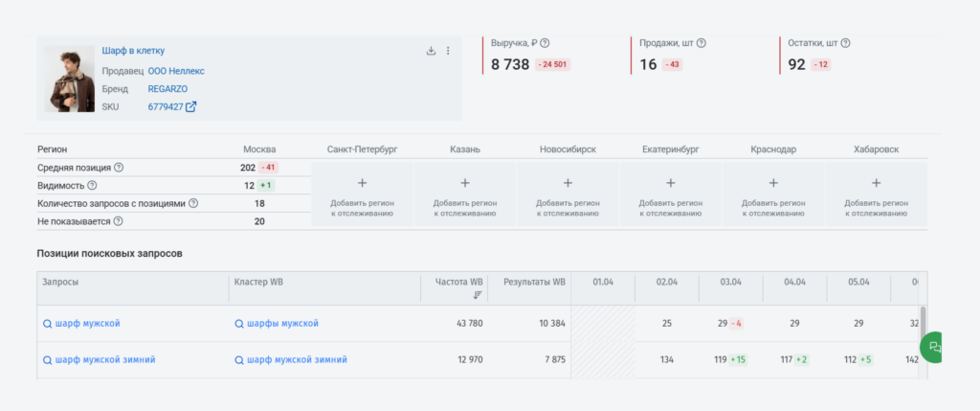This screenshot has width=980, height=411.
Task: Click results value 10 384
Action: pyautogui.click(x=550, y=324)
